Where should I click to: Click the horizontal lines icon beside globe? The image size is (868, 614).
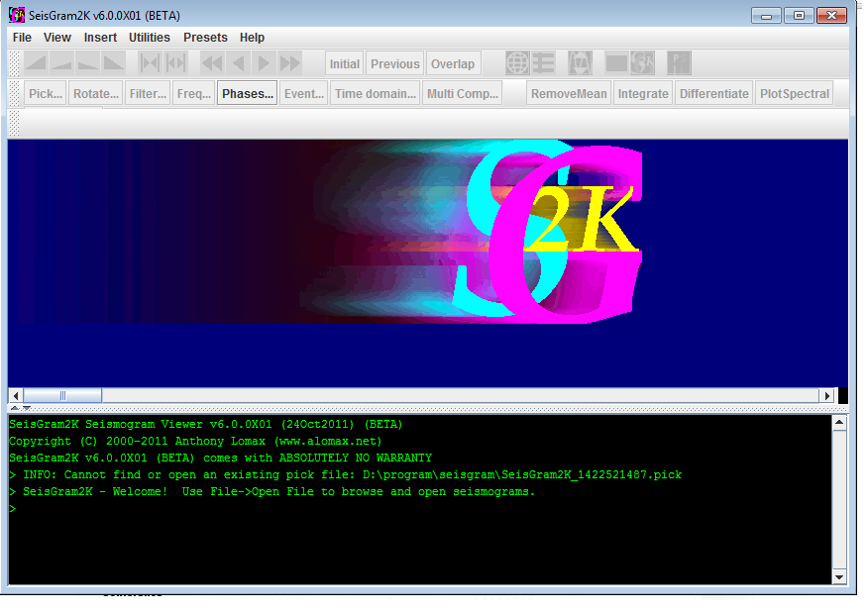coord(544,63)
